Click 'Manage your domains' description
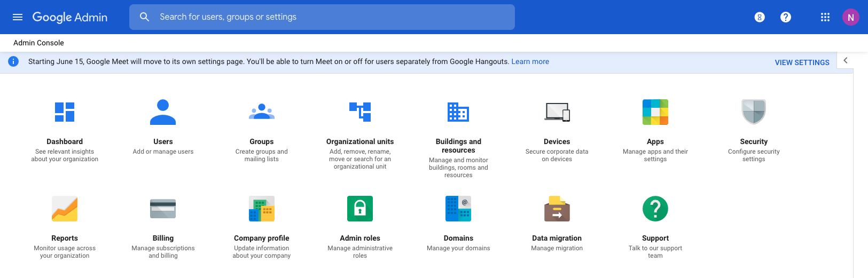The image size is (868, 278). tap(458, 248)
